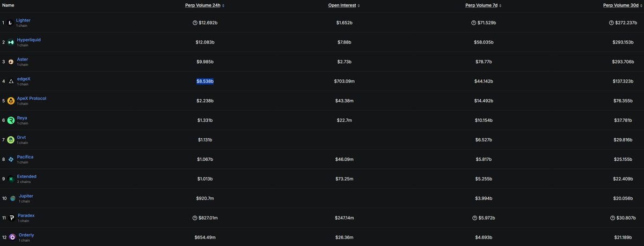Click the Grvt logo icon

(11, 140)
